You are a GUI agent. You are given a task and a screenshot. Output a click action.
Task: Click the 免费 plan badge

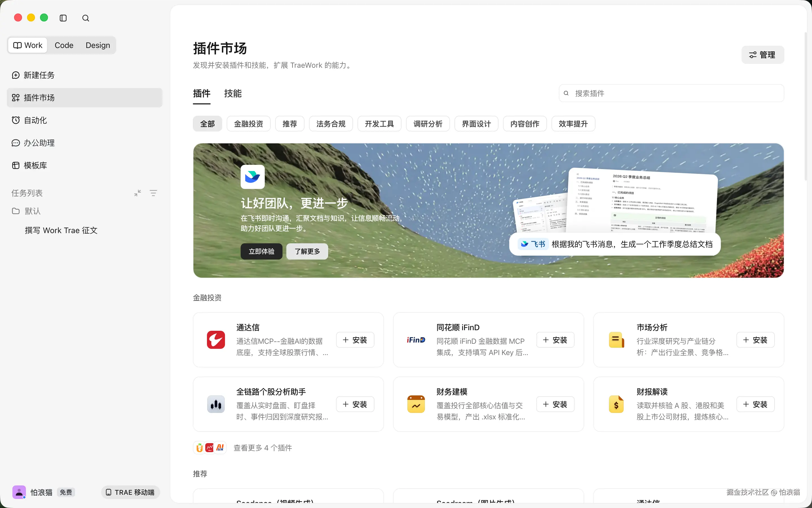[x=66, y=492]
